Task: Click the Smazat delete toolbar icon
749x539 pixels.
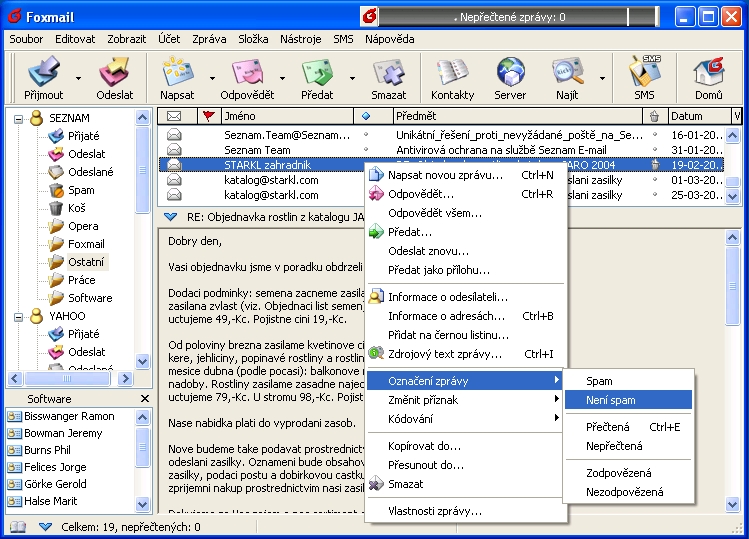Action: 388,78
